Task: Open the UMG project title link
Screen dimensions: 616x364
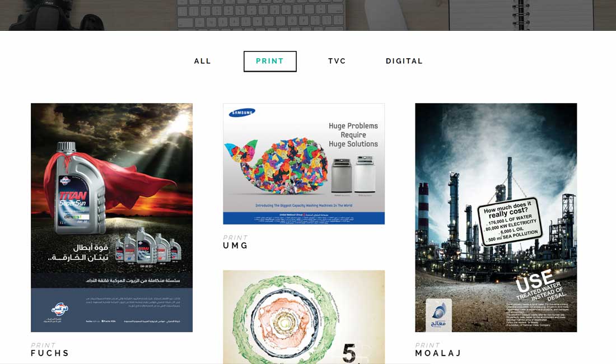Action: point(235,245)
